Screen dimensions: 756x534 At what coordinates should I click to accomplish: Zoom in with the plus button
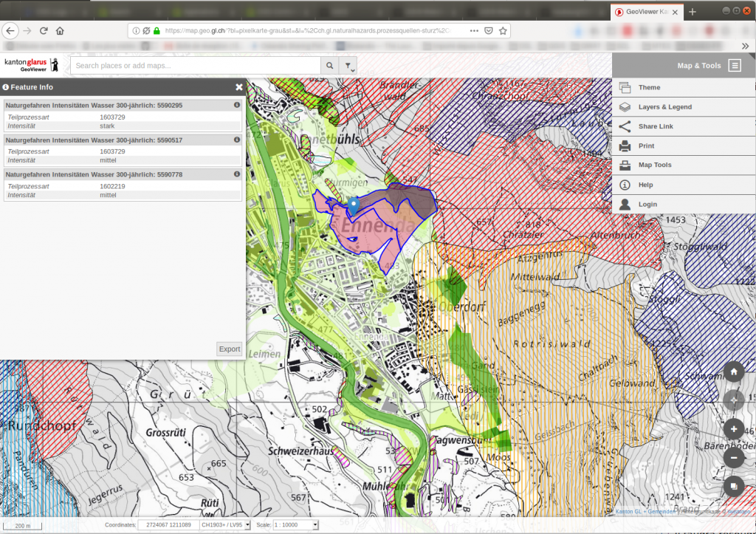[x=734, y=429]
